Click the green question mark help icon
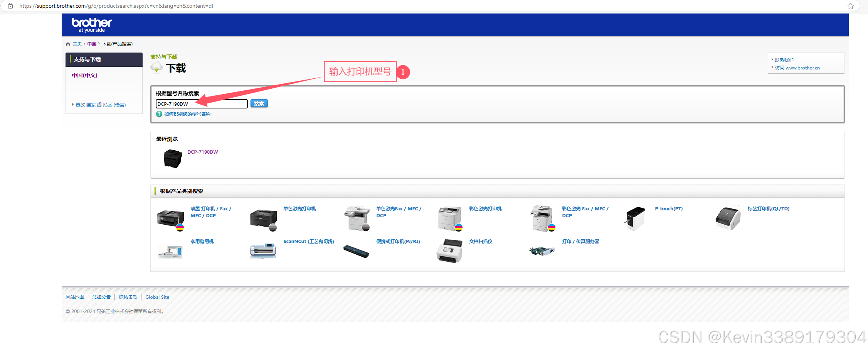Screen dimensions: 868x352 coord(159,114)
